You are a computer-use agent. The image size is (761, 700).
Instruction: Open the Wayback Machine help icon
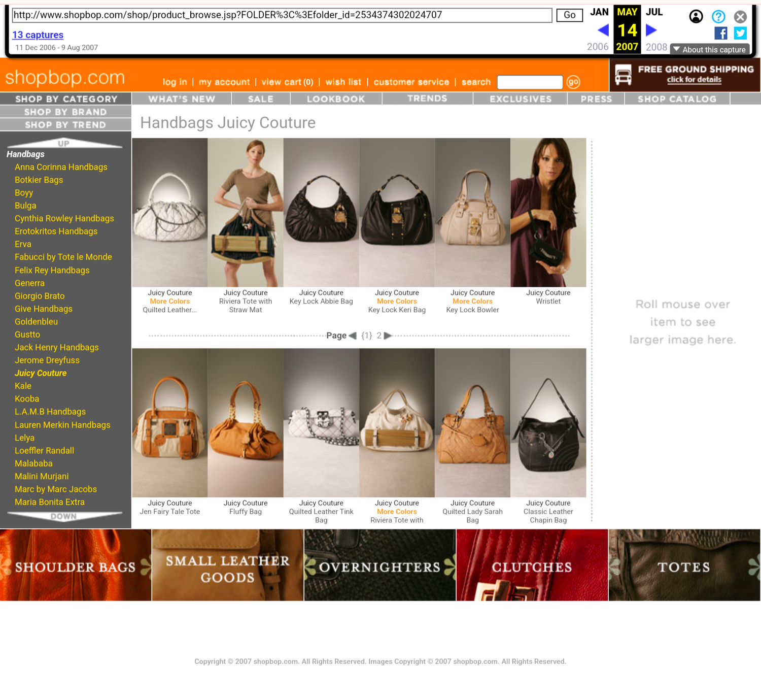click(x=718, y=17)
